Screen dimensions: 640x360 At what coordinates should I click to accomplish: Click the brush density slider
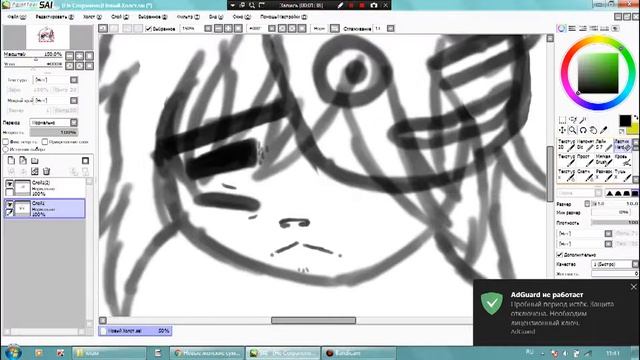point(615,222)
